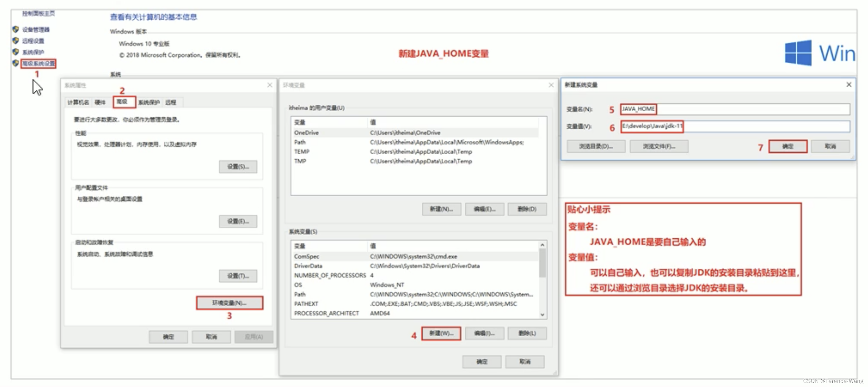Viewport: 868px width, 387px height.
Task: Open System protection link in sidebar
Action: point(33,52)
